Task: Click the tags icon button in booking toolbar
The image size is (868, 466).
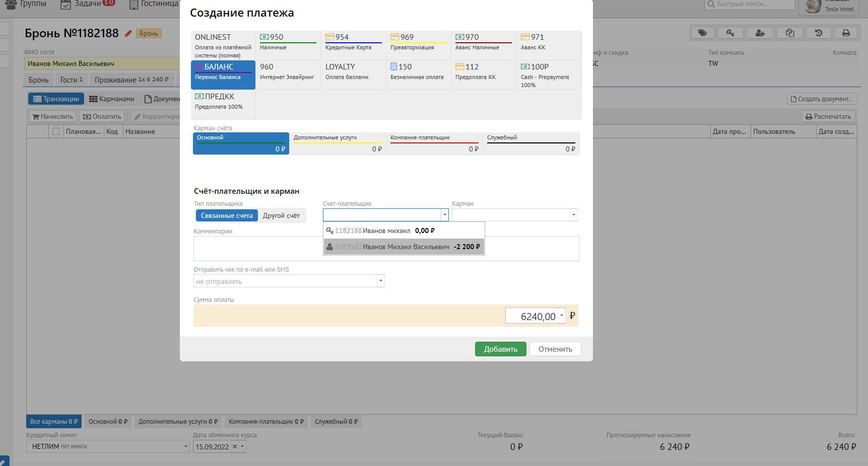Action: click(x=702, y=33)
